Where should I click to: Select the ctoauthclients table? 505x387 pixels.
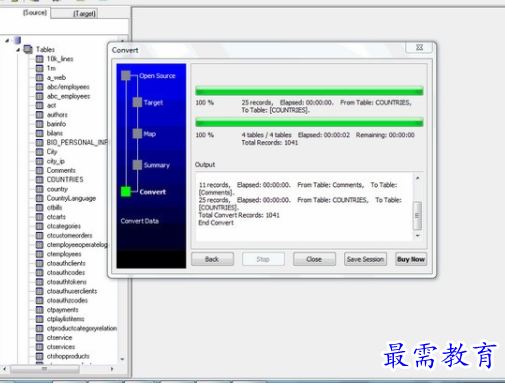pos(66,263)
